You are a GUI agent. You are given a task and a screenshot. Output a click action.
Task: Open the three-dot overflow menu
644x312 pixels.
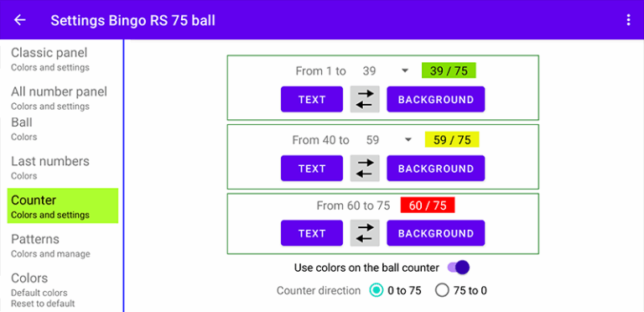pyautogui.click(x=628, y=19)
